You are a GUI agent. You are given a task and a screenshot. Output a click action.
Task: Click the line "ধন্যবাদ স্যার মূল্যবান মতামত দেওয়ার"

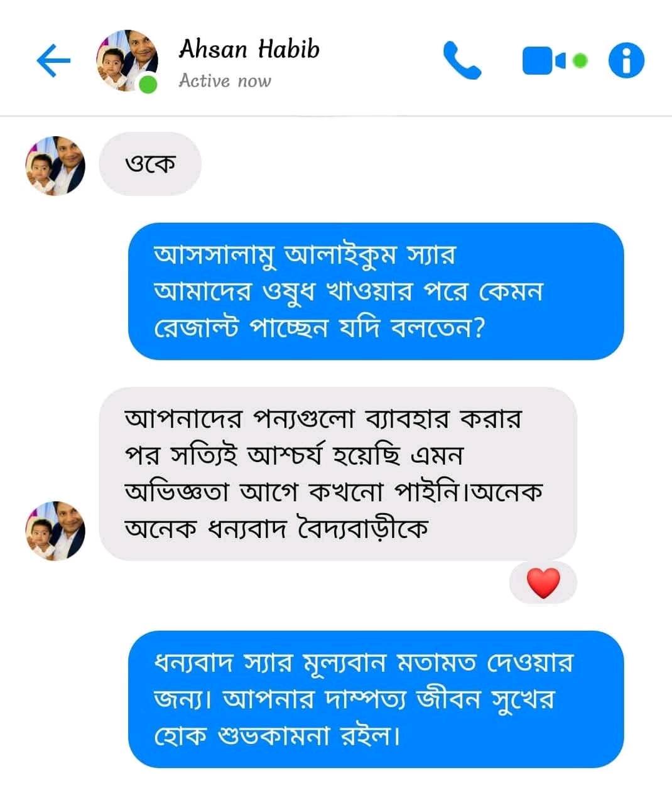click(363, 662)
